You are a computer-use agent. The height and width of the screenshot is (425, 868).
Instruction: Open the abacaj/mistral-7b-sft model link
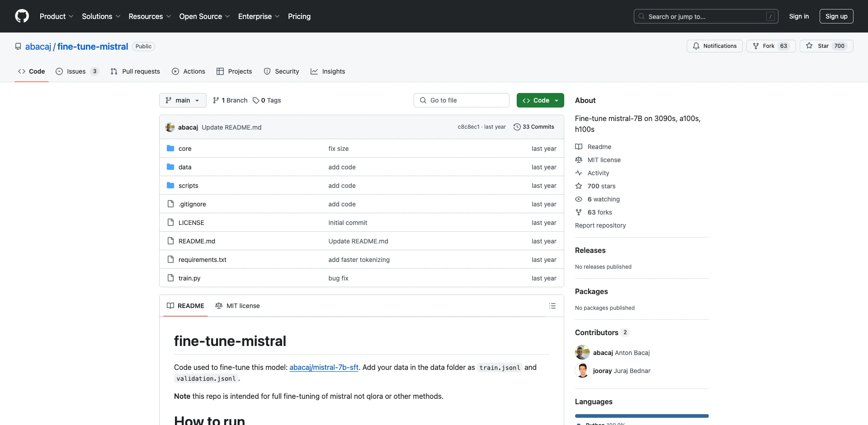[324, 367]
